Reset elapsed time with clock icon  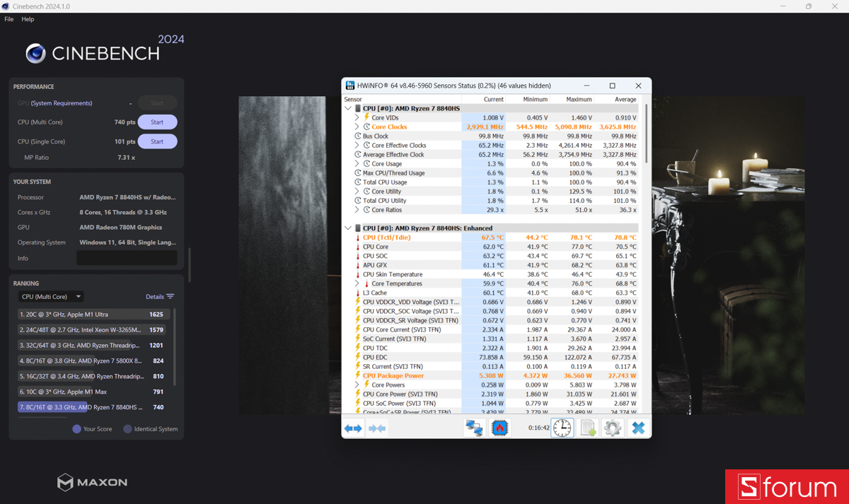pos(562,428)
